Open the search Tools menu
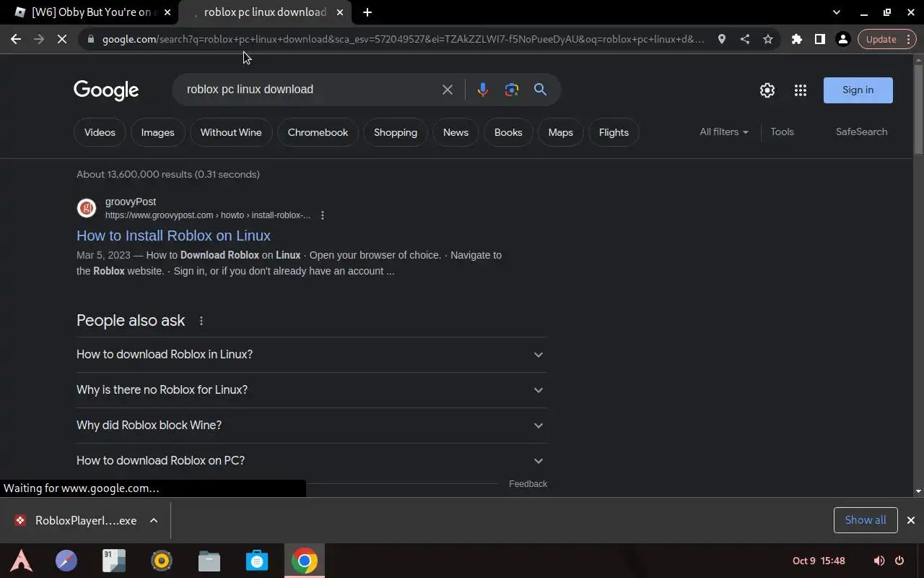924x578 pixels. point(782,132)
